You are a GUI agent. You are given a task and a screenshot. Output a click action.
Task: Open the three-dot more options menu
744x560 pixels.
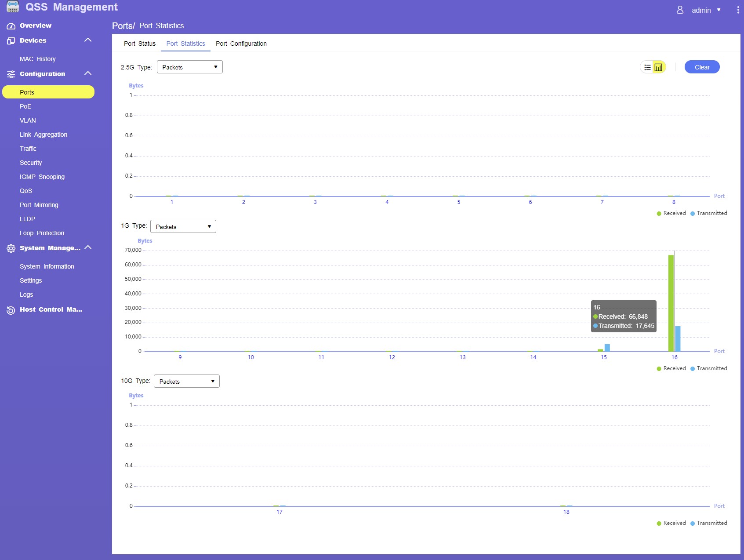[x=737, y=10]
